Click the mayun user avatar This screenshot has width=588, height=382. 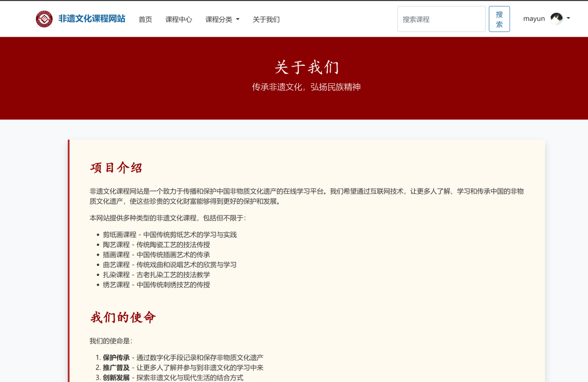(x=556, y=19)
